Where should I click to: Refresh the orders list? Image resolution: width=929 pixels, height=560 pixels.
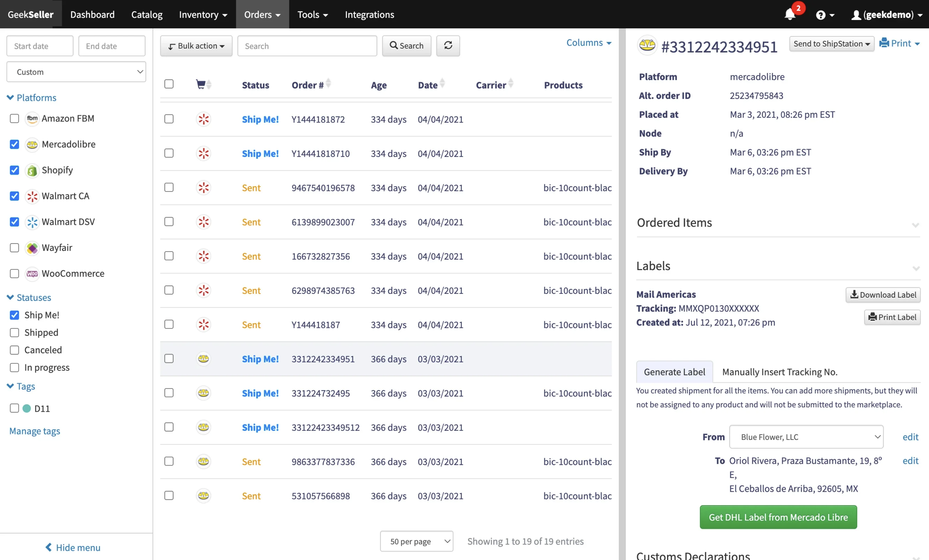448,46
